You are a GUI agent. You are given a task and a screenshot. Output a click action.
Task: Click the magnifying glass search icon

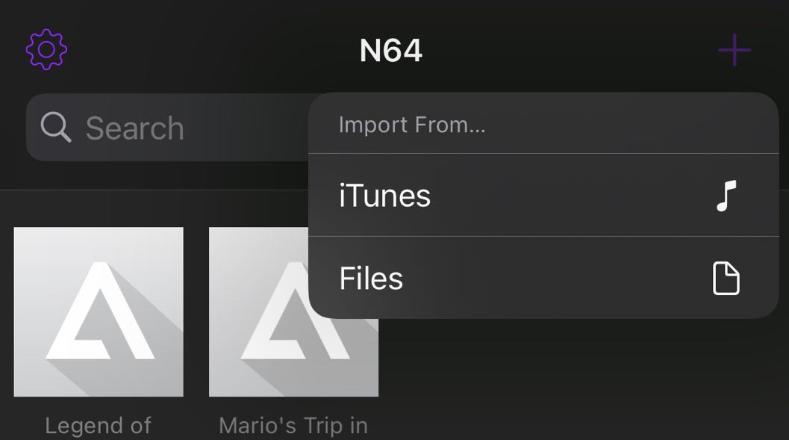(x=56, y=127)
